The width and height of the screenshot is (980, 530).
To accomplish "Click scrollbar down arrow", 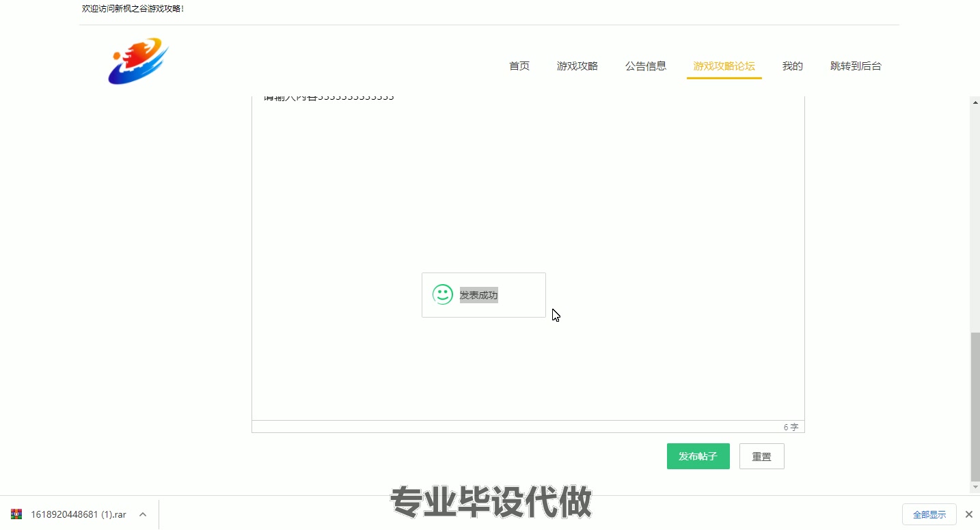I will (x=975, y=488).
